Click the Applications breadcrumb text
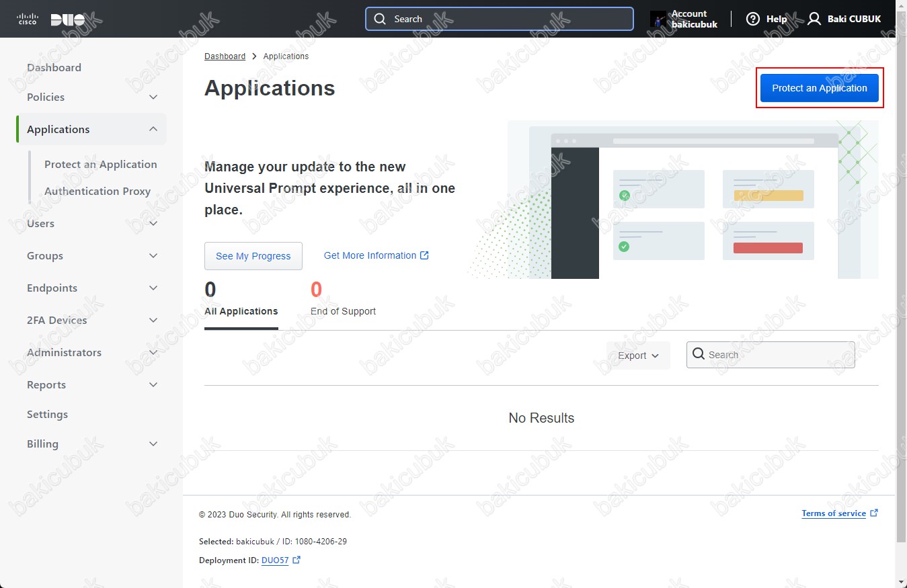 (286, 56)
